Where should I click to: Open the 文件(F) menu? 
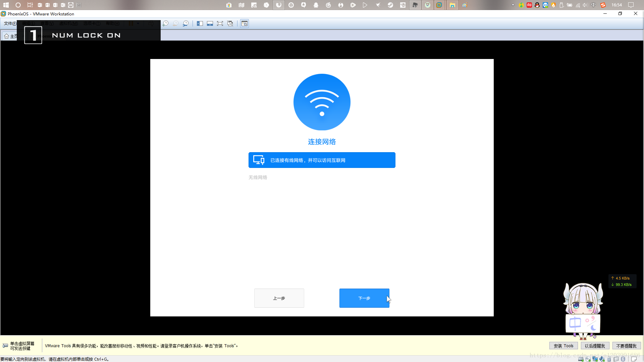tap(10, 23)
